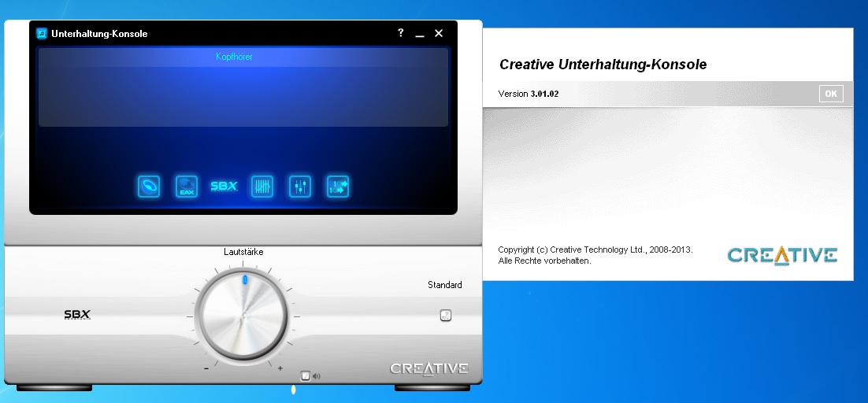The width and height of the screenshot is (868, 403).
Task: Click the Creative logo in the about dialog
Action: pyautogui.click(x=781, y=255)
